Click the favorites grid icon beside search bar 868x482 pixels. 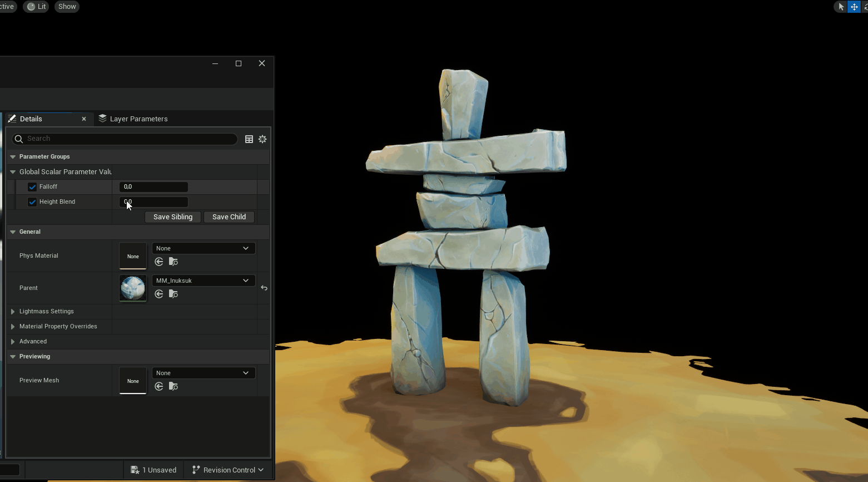pos(249,139)
